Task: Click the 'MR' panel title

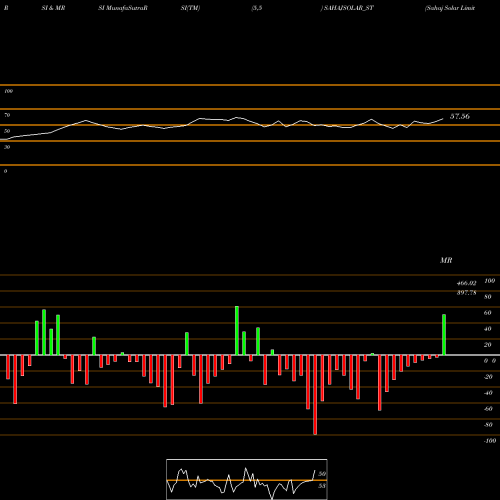Action: [446, 260]
